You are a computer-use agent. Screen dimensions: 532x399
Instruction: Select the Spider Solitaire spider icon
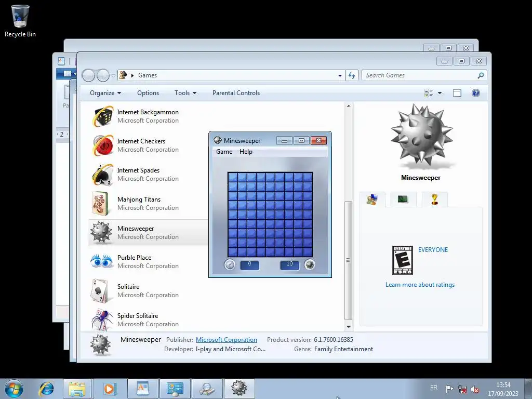[102, 320]
